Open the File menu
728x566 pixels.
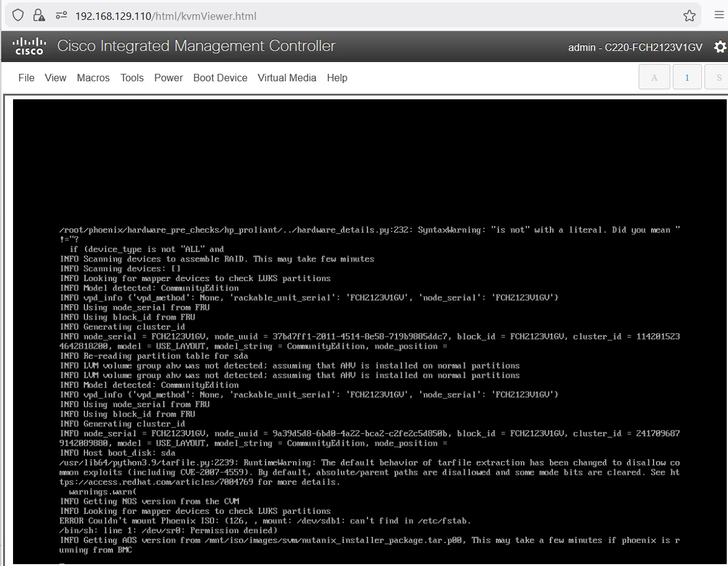tap(27, 78)
